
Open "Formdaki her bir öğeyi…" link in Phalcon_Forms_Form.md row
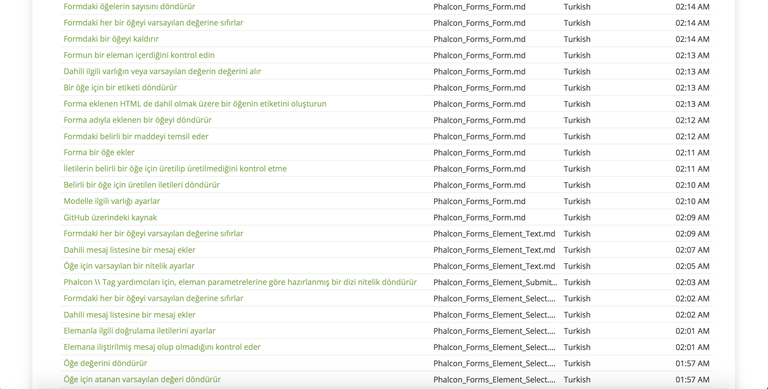pyautogui.click(x=153, y=23)
